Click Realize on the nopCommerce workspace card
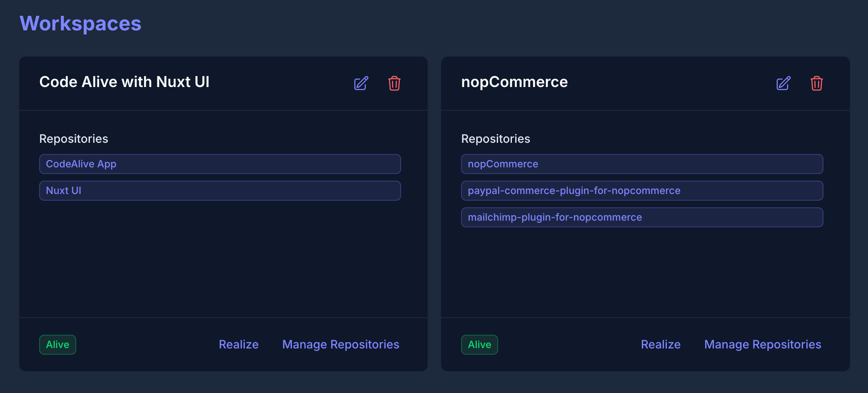Image resolution: width=868 pixels, height=393 pixels. pyautogui.click(x=661, y=345)
